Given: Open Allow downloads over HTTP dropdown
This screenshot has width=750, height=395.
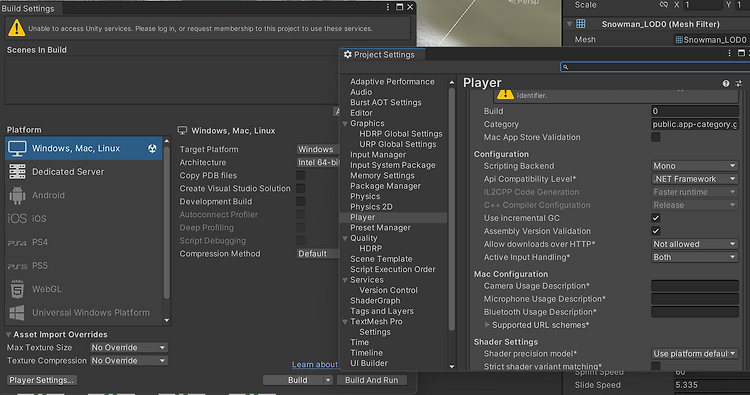Looking at the screenshot, I should tap(695, 244).
